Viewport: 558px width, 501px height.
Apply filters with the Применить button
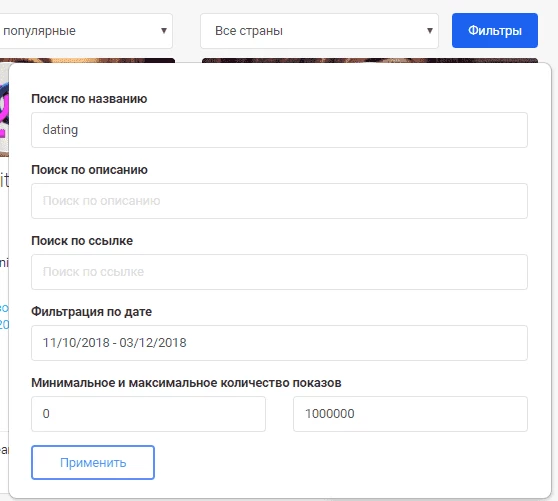(x=93, y=463)
